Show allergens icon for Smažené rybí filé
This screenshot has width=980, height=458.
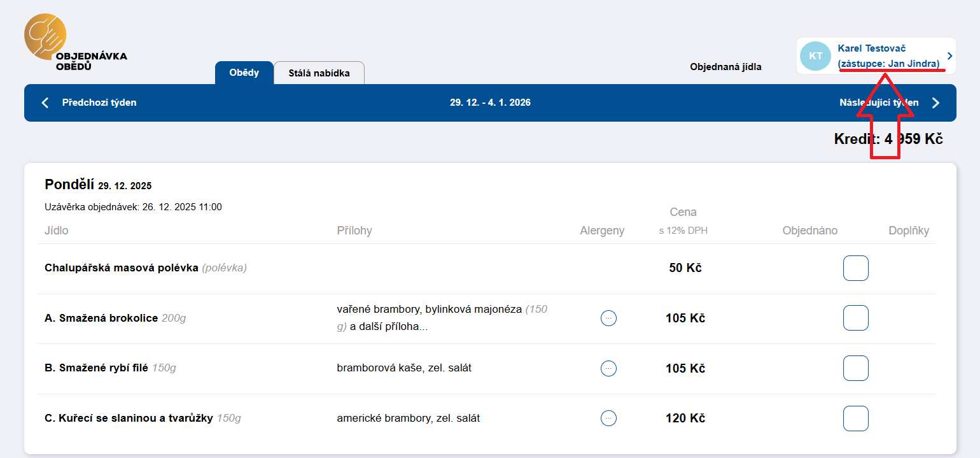(608, 368)
